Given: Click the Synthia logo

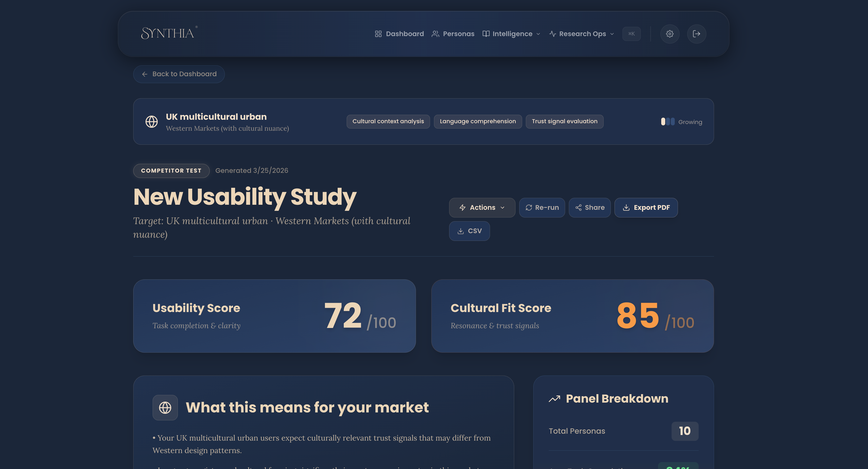Looking at the screenshot, I should click(169, 33).
